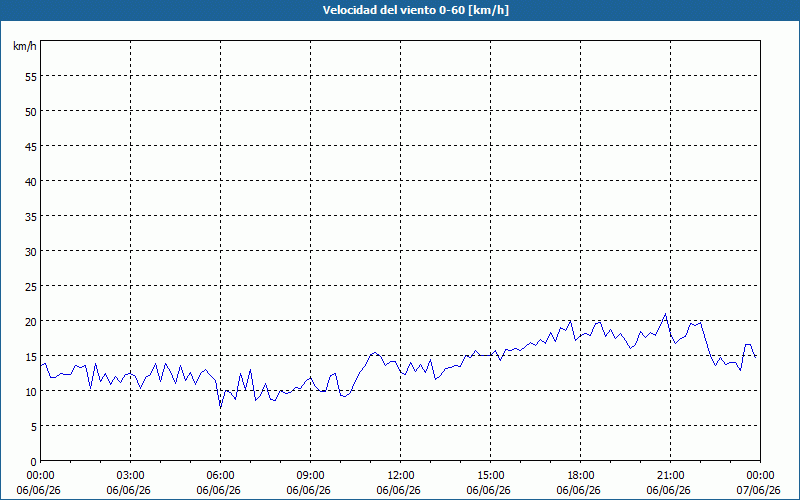Image resolution: width=800 pixels, height=500 pixels.
Task: Click the "09:00" time label
Action: pyautogui.click(x=310, y=476)
